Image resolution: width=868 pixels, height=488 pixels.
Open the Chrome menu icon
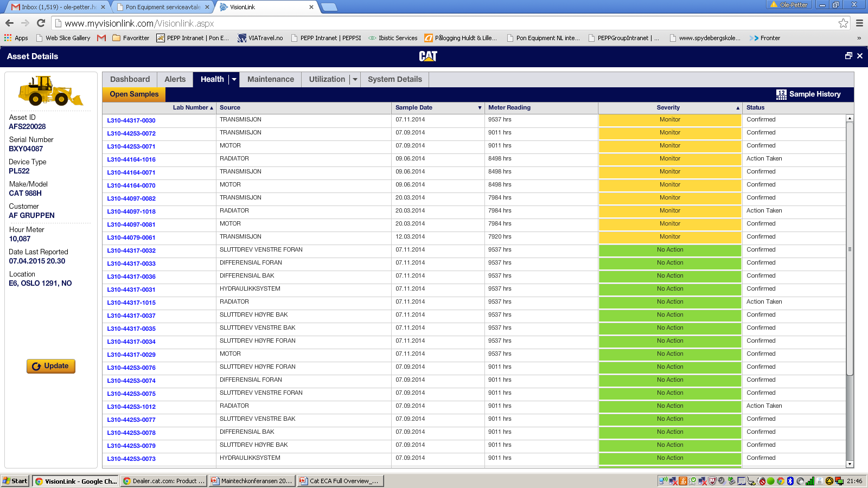pyautogui.click(x=859, y=23)
